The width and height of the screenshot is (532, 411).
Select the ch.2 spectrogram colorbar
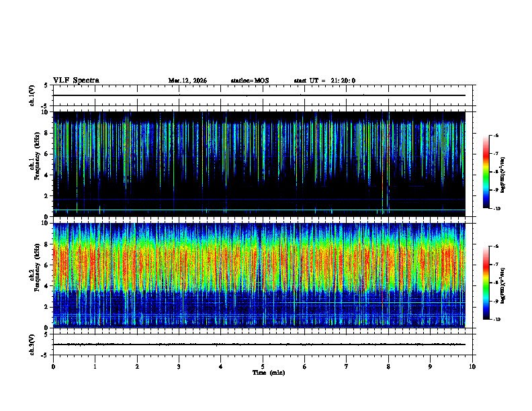coord(486,283)
